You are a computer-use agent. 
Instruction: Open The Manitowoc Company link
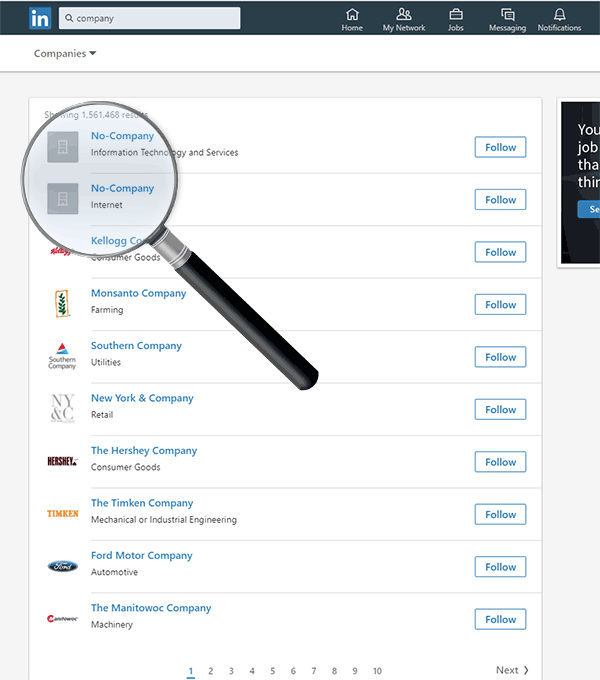[151, 608]
